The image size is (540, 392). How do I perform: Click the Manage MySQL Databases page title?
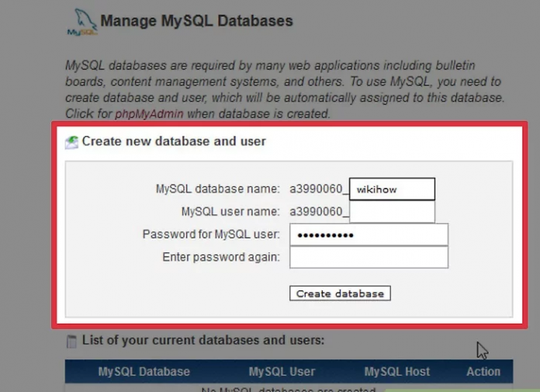(x=196, y=21)
